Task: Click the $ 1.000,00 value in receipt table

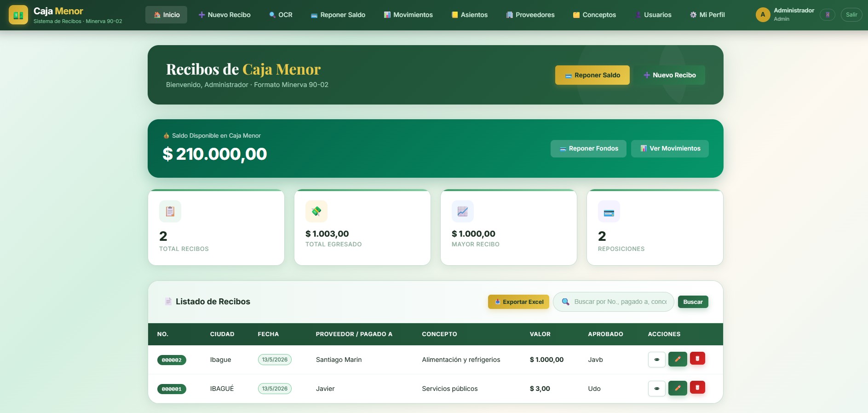Action: (x=546, y=360)
